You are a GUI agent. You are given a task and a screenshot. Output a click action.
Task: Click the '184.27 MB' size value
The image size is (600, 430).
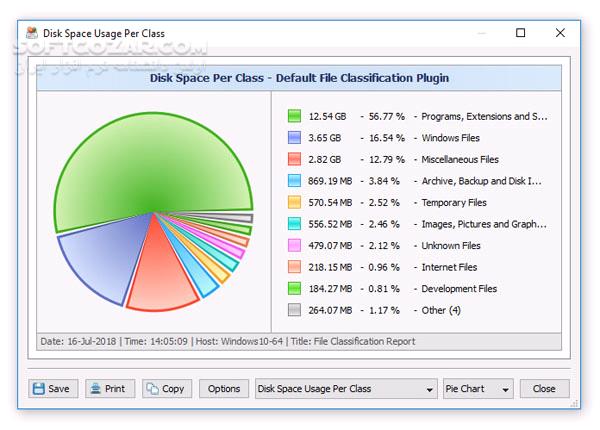(x=330, y=289)
